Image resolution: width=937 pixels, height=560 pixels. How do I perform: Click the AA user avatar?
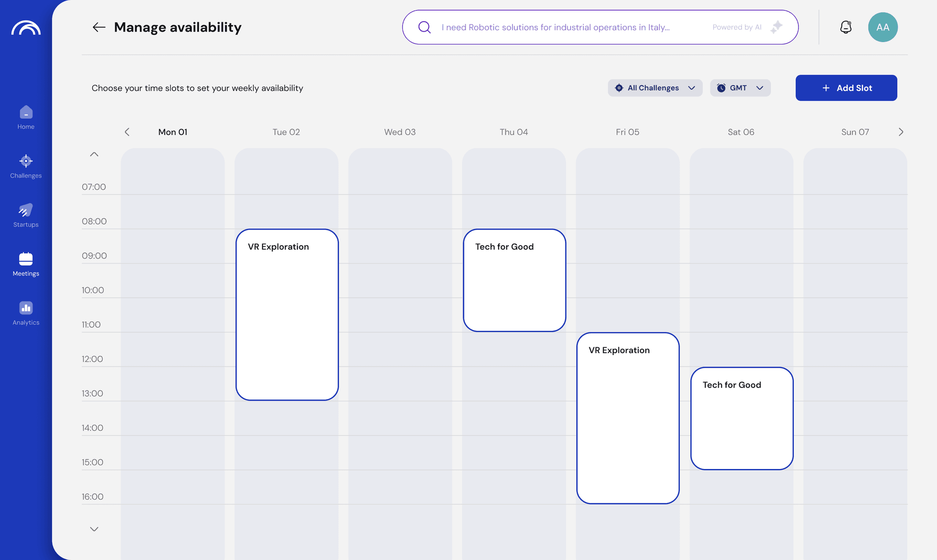(883, 27)
